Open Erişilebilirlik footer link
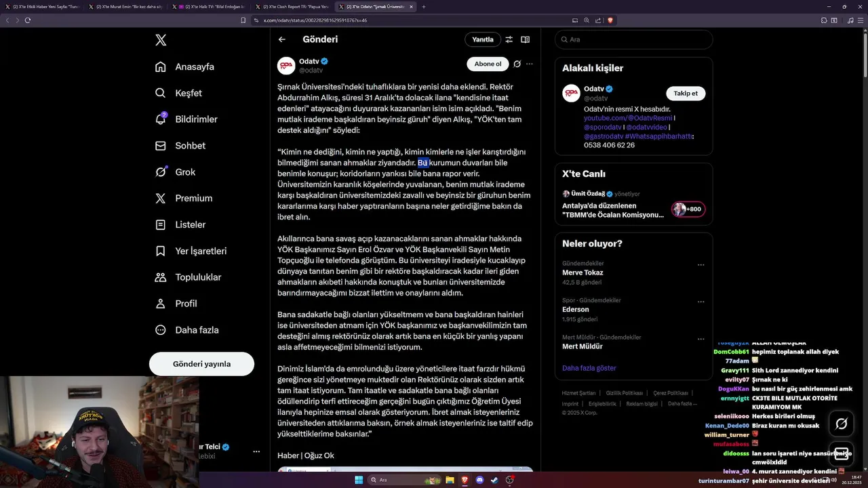 coord(602,403)
